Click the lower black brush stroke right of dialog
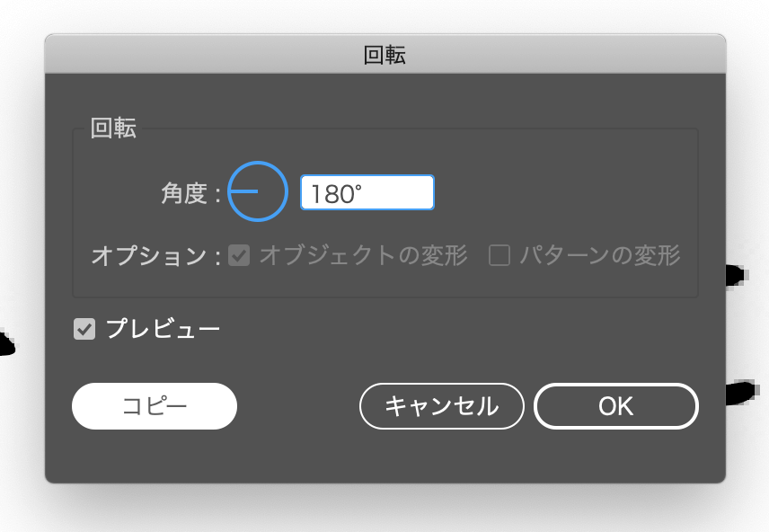The width and height of the screenshot is (769, 532). point(739,393)
